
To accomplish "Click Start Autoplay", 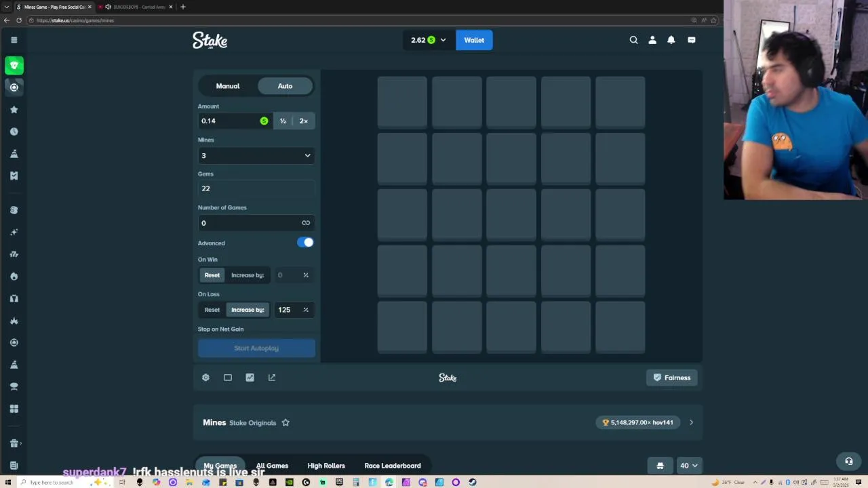I will point(256,348).
